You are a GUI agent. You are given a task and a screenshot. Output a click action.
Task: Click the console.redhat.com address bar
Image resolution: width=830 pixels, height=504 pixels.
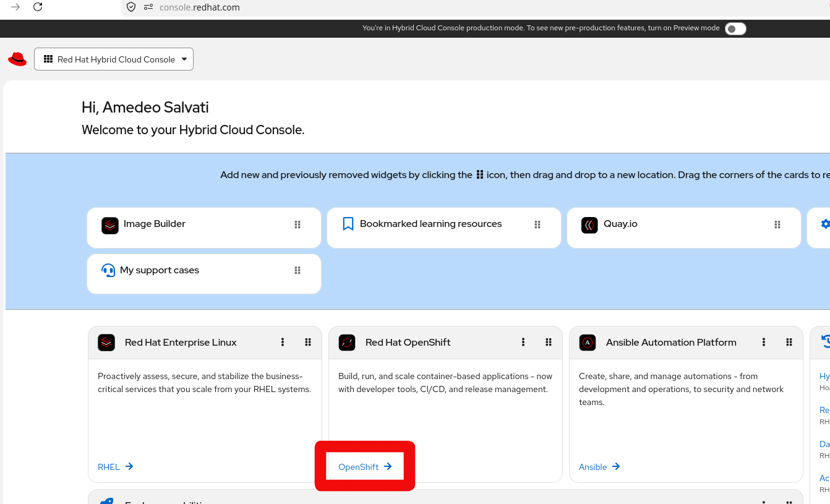(476, 7)
